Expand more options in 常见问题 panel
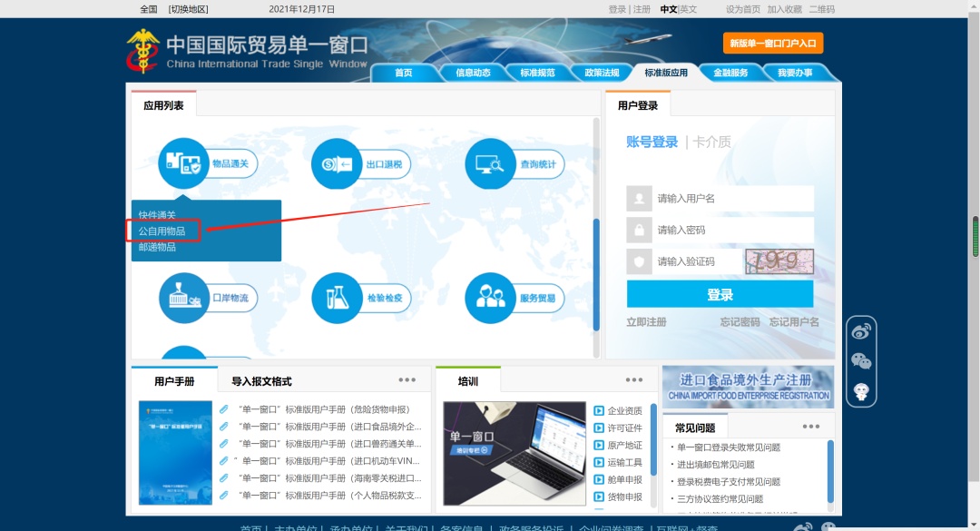Viewport: 980px width, 531px height. (x=810, y=427)
